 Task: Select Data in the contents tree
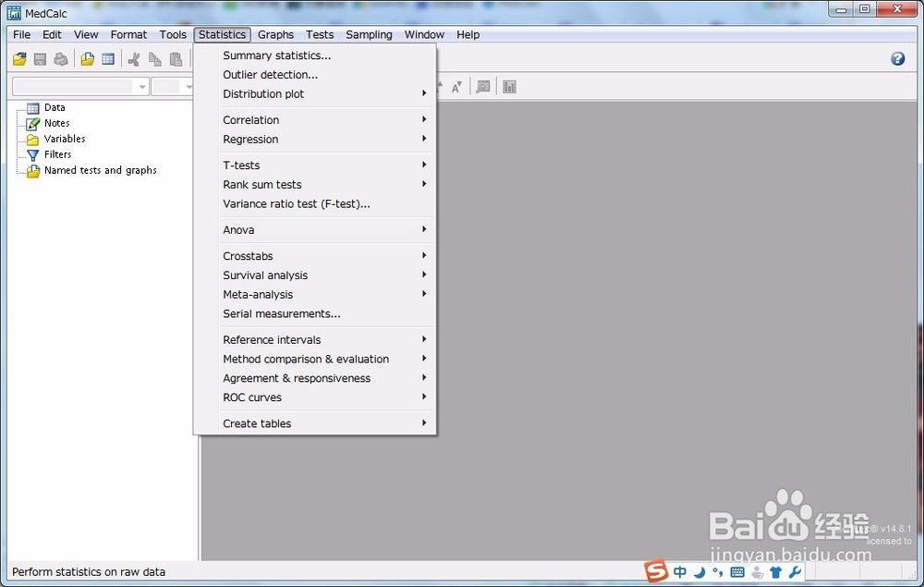pyautogui.click(x=55, y=107)
